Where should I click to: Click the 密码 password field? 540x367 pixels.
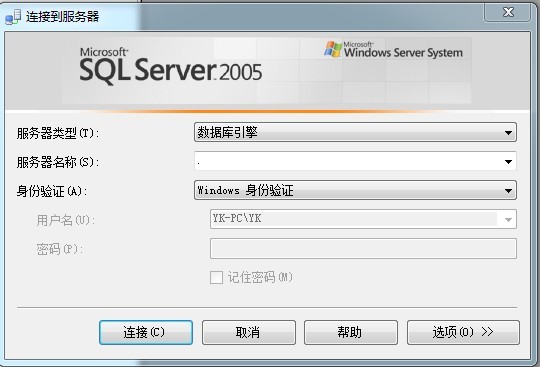click(363, 248)
